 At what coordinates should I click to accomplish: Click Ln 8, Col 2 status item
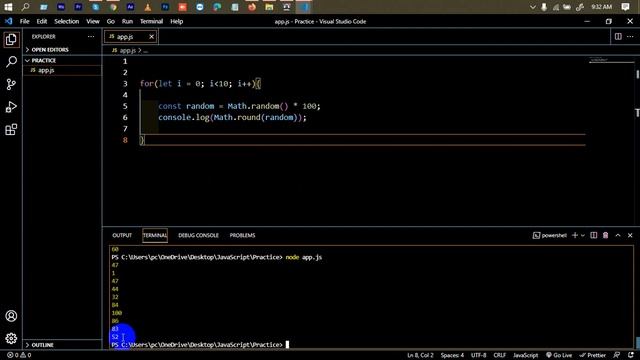[x=420, y=355]
